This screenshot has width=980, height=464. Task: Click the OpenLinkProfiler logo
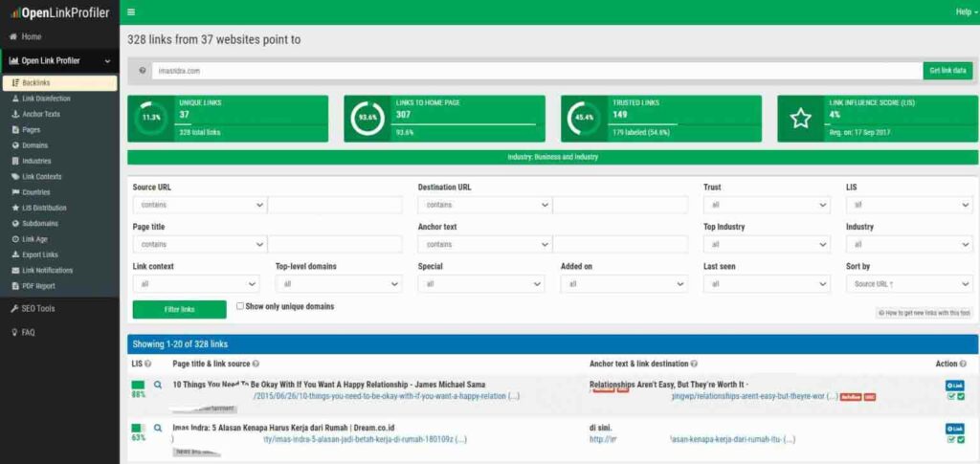(60, 12)
